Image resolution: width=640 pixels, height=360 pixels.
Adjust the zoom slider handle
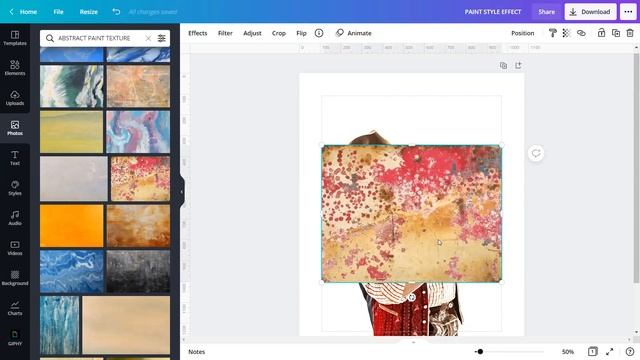click(x=480, y=351)
